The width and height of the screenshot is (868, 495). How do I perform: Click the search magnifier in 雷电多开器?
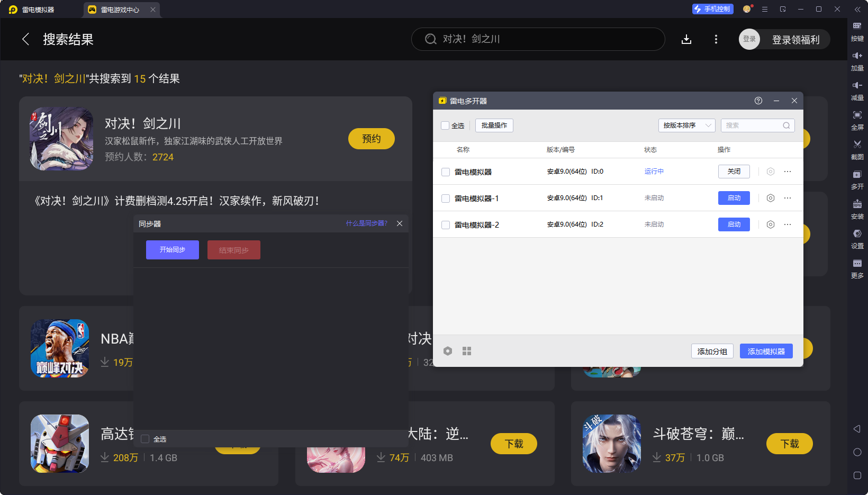click(x=786, y=125)
